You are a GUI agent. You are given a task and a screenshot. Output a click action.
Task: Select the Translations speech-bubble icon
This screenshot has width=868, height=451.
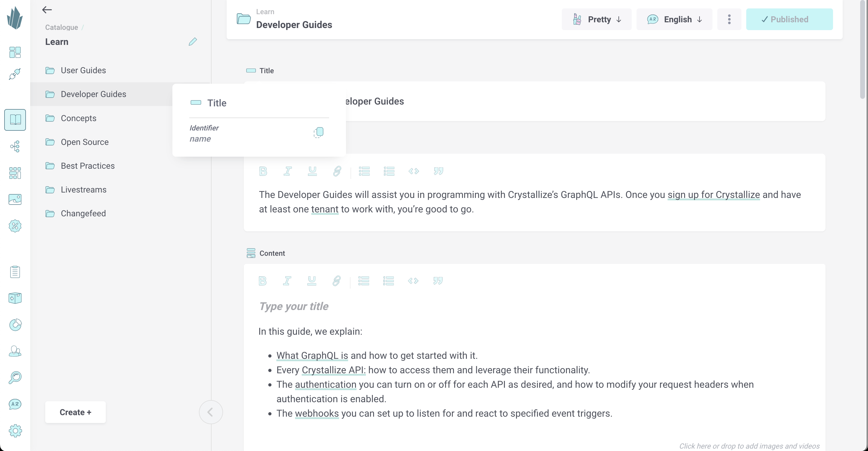coord(15,404)
